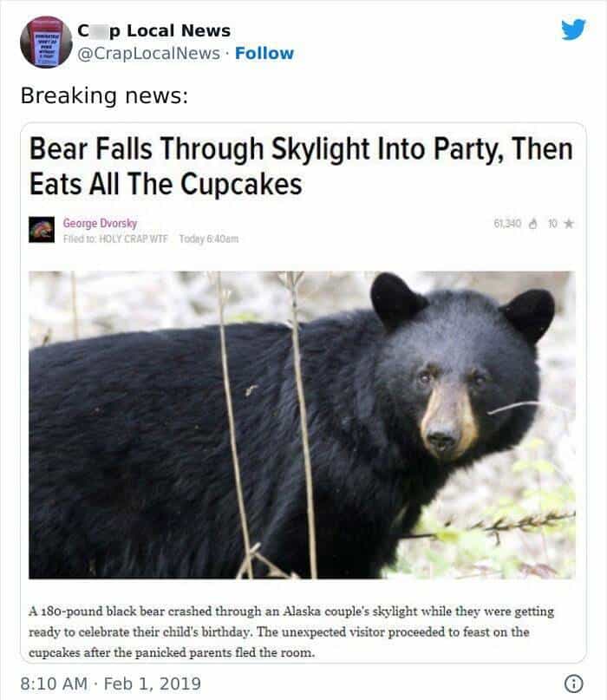Click the 8:10 AM tweet timestamp
Screen dimensions: 607x700
(54, 684)
